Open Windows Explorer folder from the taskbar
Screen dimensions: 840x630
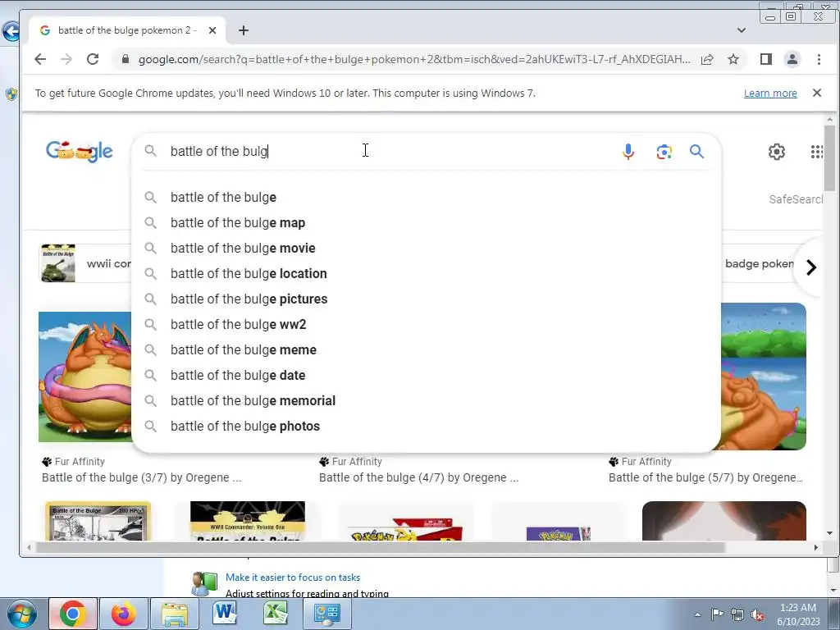pos(175,614)
